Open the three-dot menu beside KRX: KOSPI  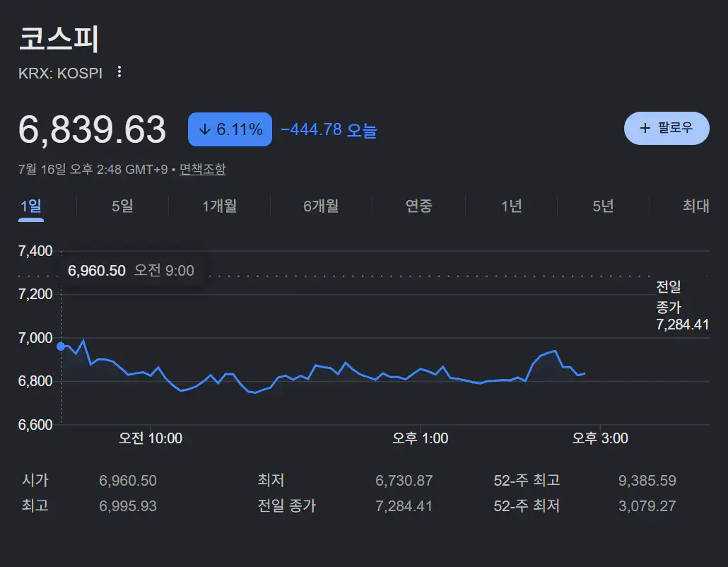click(x=119, y=72)
